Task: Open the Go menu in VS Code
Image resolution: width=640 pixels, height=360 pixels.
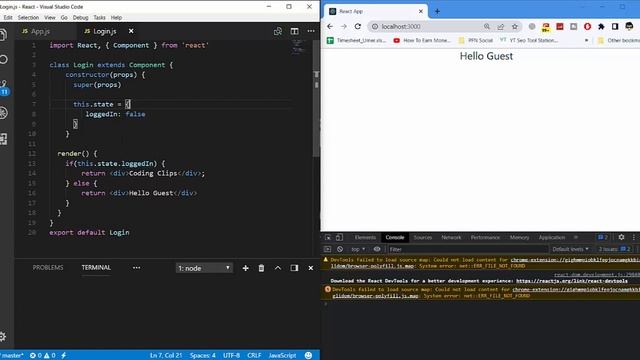Action: click(64, 18)
